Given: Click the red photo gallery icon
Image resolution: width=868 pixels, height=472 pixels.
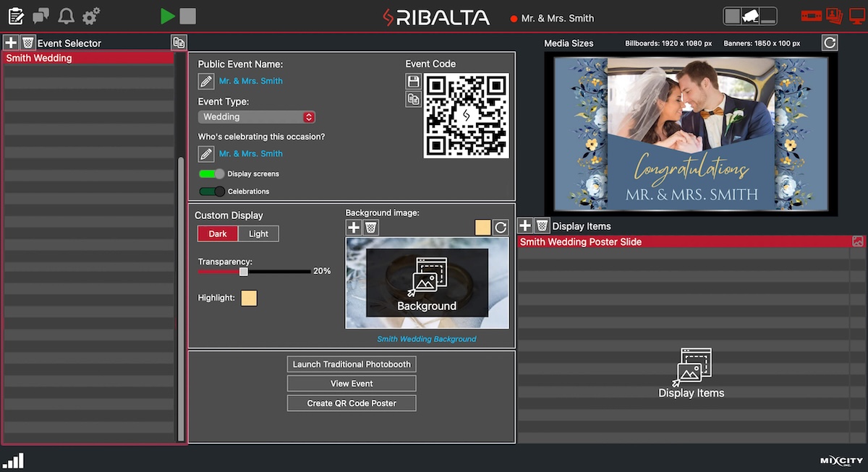Looking at the screenshot, I should click(x=833, y=15).
